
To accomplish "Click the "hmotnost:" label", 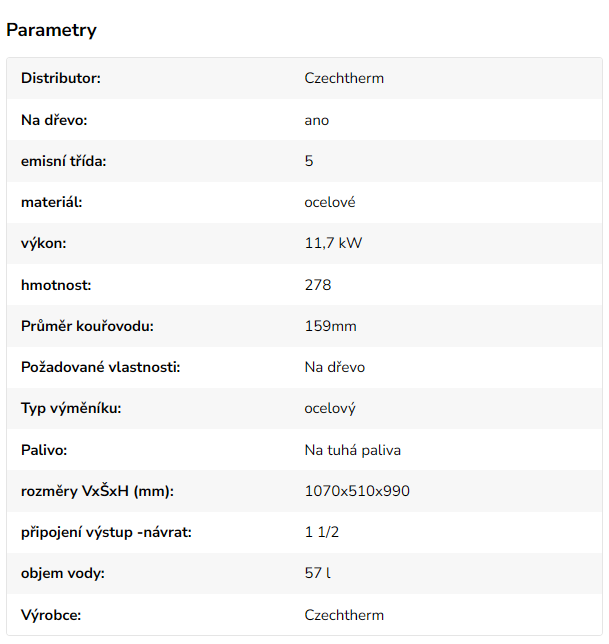I will click(56, 285).
